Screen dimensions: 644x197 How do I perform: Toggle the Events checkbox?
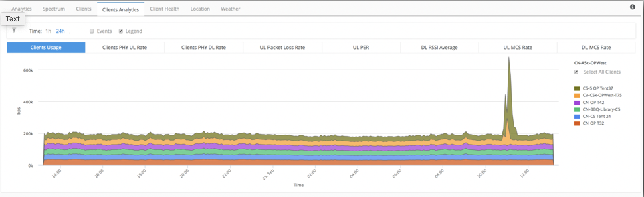tap(92, 31)
